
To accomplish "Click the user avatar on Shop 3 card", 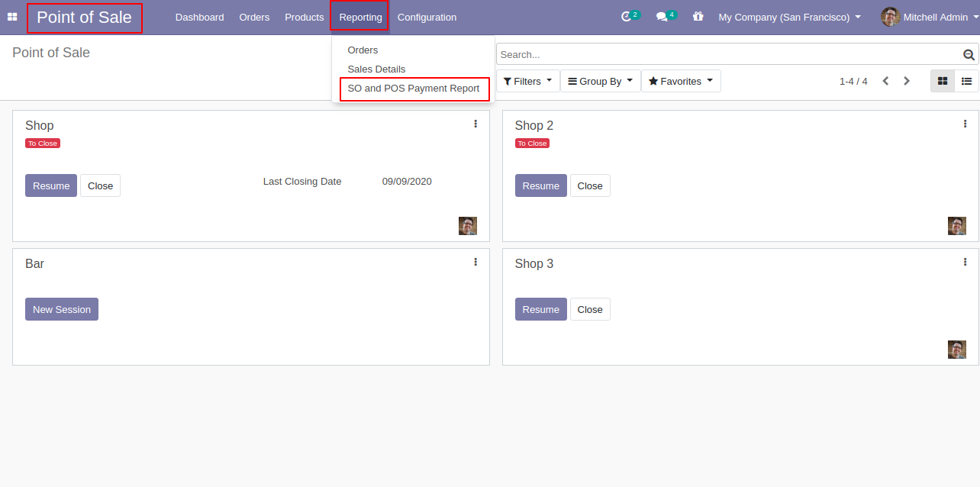I will [x=957, y=350].
